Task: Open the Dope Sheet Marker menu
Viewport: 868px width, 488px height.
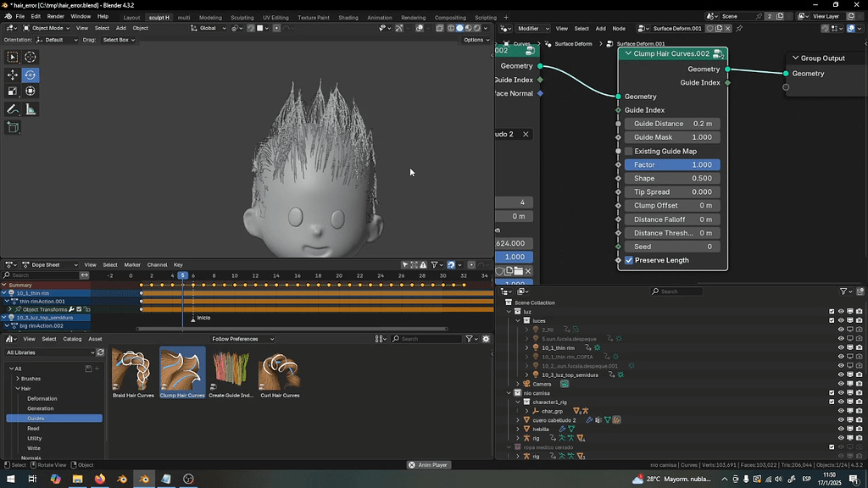Action: pyautogui.click(x=132, y=264)
